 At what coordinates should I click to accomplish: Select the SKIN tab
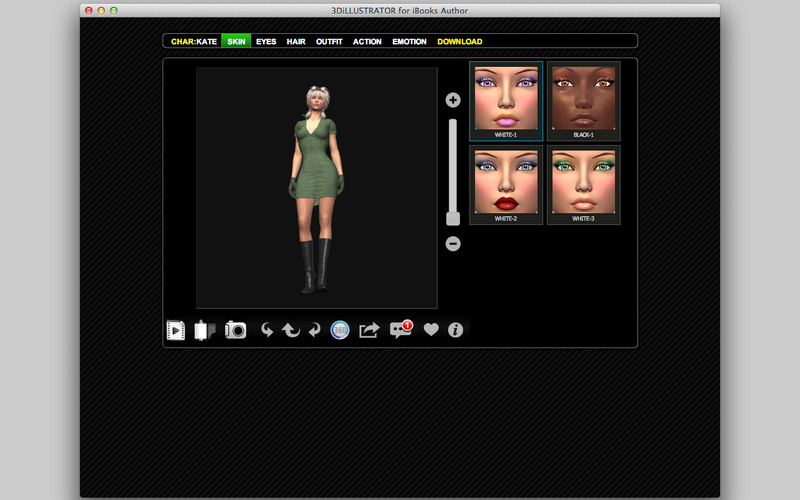point(236,41)
